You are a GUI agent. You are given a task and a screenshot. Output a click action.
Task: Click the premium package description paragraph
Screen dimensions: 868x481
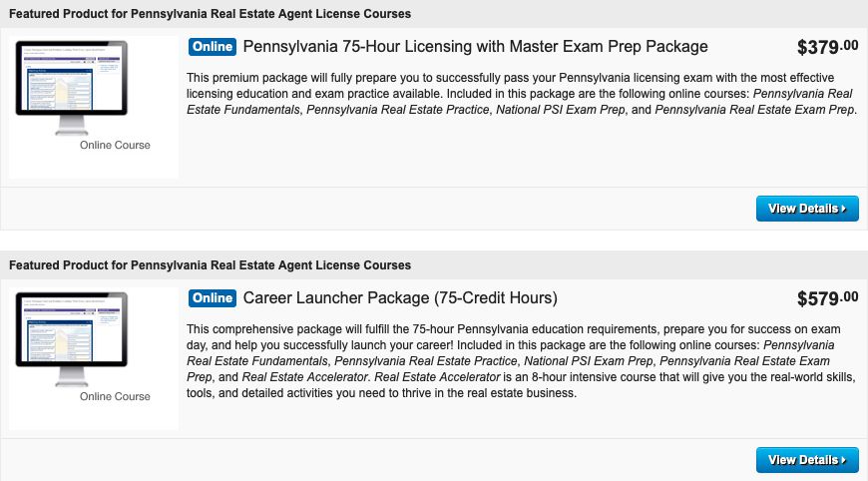[x=522, y=94]
